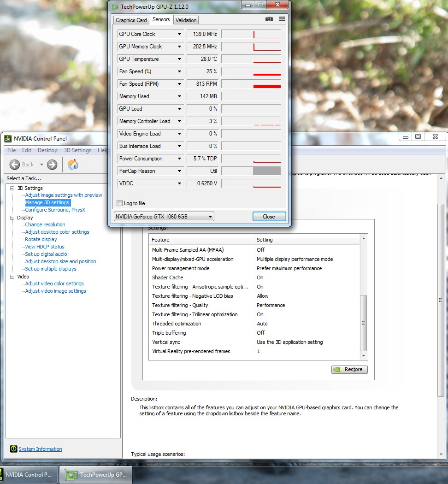Open the System Information link
This screenshot has height=484, width=448.
pyautogui.click(x=40, y=449)
